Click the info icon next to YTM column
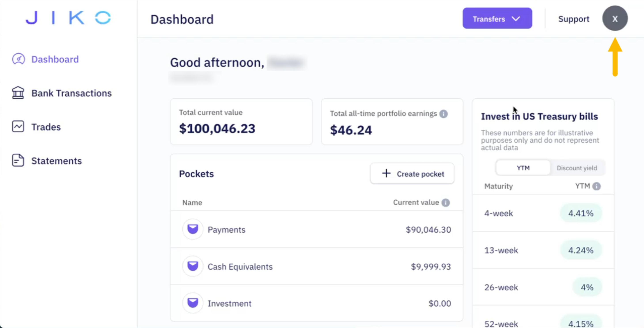Viewport: 644px width, 328px height. [x=597, y=186]
